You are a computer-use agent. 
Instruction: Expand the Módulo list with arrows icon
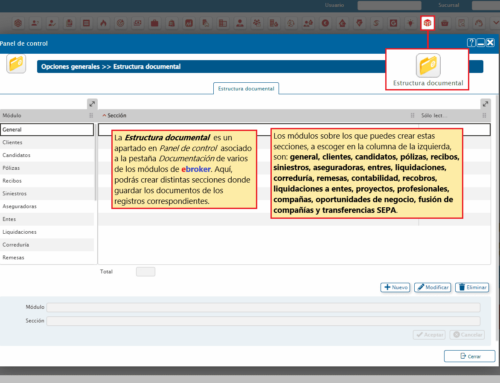point(92,104)
